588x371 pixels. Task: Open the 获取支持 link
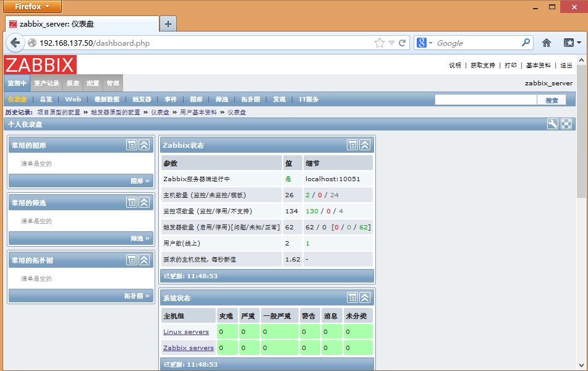pyautogui.click(x=483, y=66)
